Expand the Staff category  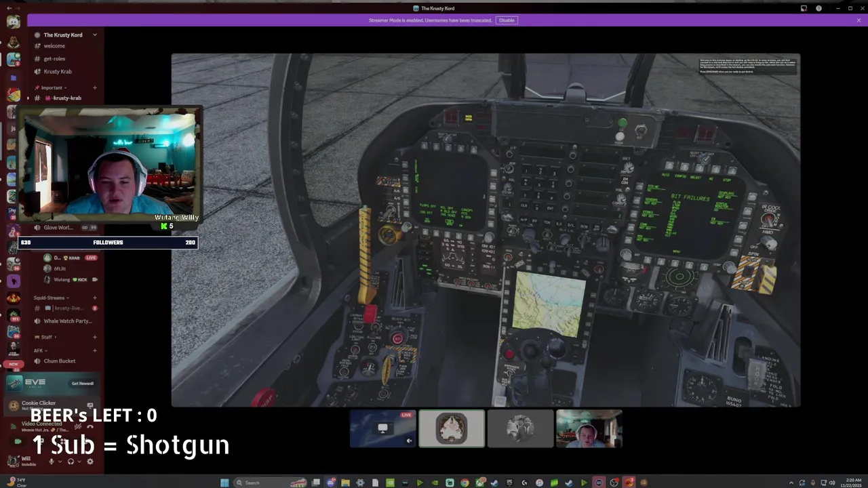pyautogui.click(x=46, y=337)
